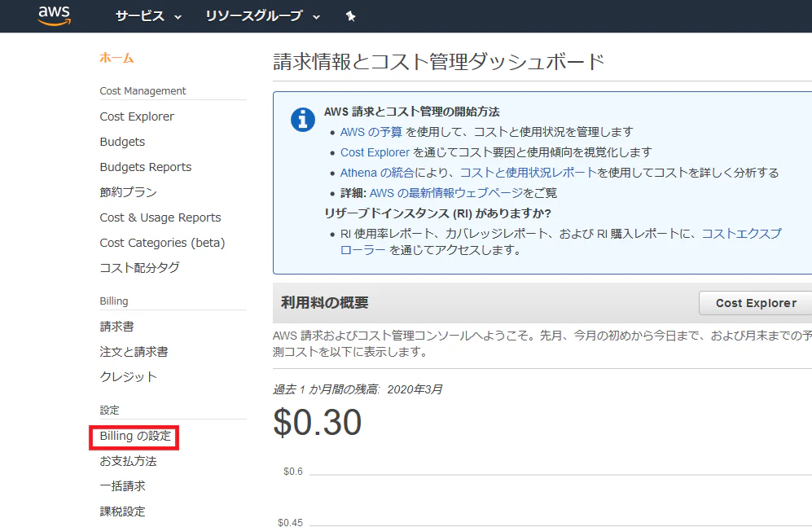Image resolution: width=812 pixels, height=527 pixels.
Task: Open 節約プラン in the sidebar
Action: click(x=128, y=192)
